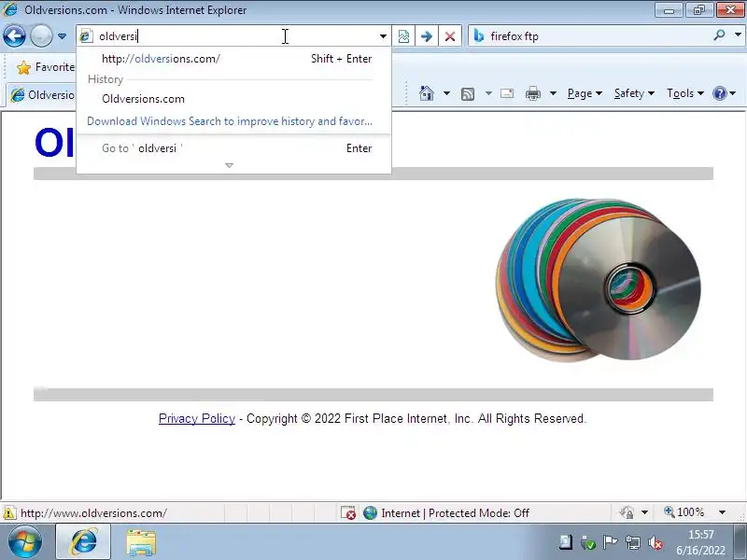
Task: Click the Back navigation button
Action: click(x=14, y=36)
